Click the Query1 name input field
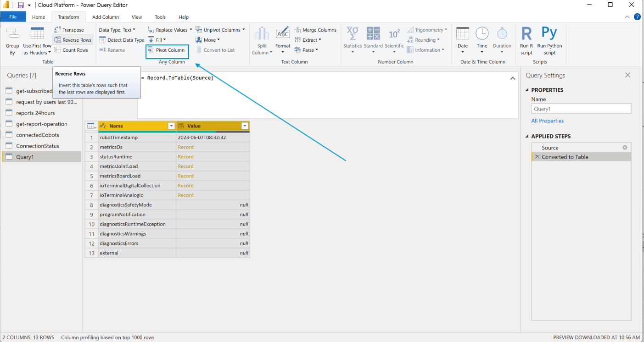 click(581, 108)
